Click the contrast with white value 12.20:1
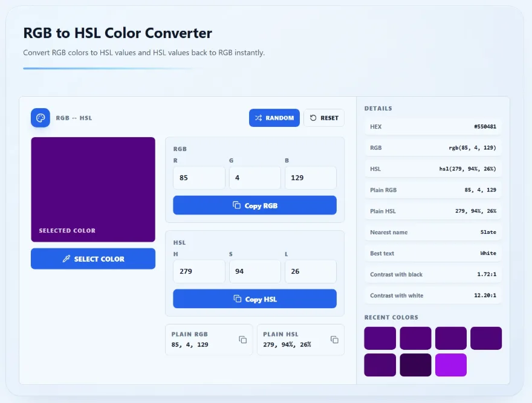 pos(485,295)
